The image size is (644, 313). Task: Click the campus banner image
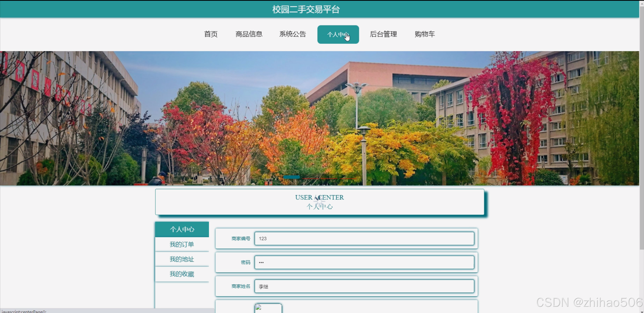[x=320, y=118]
